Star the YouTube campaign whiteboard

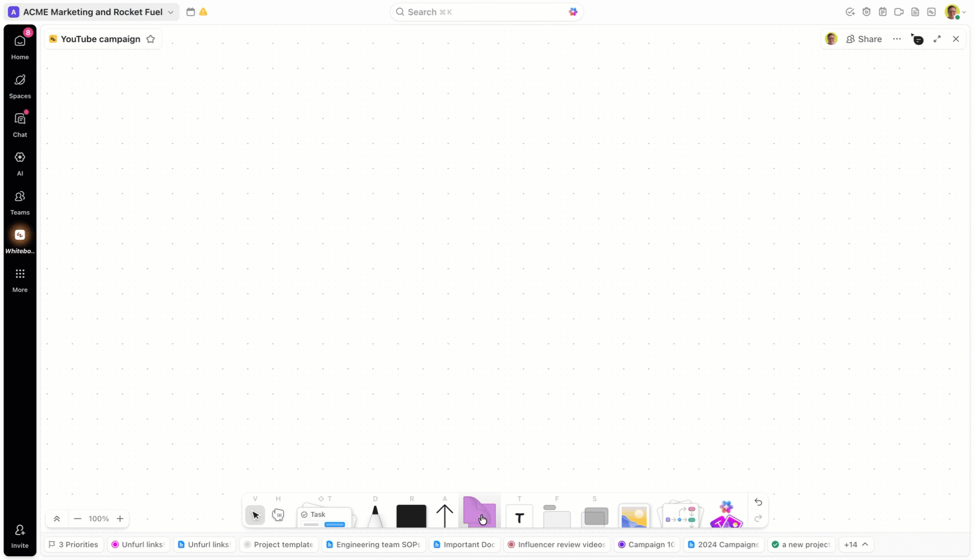[x=151, y=39]
